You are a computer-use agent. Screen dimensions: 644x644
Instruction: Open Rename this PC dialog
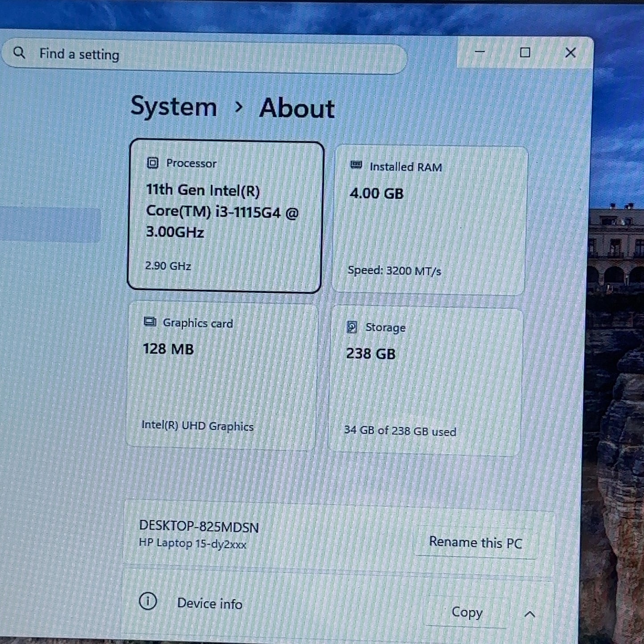475,542
